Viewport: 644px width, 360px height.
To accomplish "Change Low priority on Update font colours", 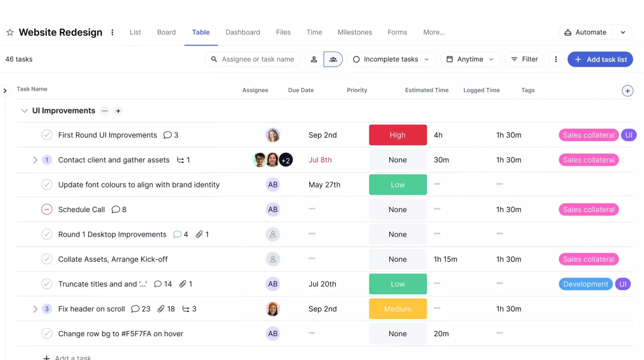I will [398, 184].
